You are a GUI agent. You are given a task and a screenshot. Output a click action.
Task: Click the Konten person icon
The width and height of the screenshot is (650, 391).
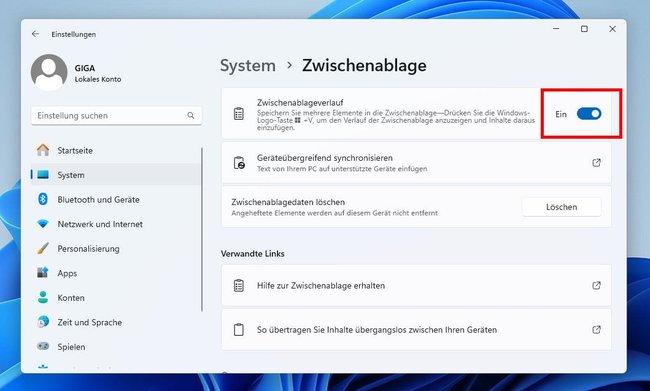pos(43,297)
